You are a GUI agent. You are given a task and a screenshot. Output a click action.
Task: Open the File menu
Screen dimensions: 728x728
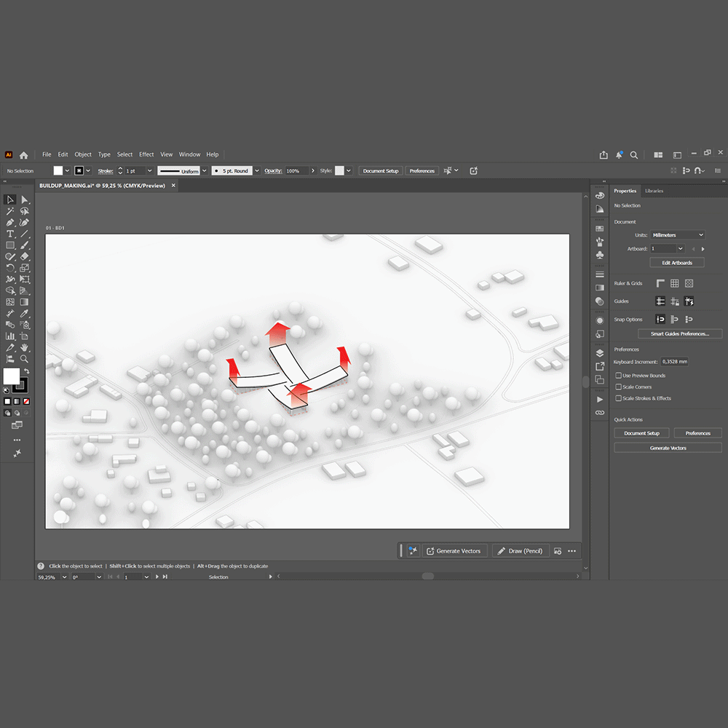coord(47,154)
